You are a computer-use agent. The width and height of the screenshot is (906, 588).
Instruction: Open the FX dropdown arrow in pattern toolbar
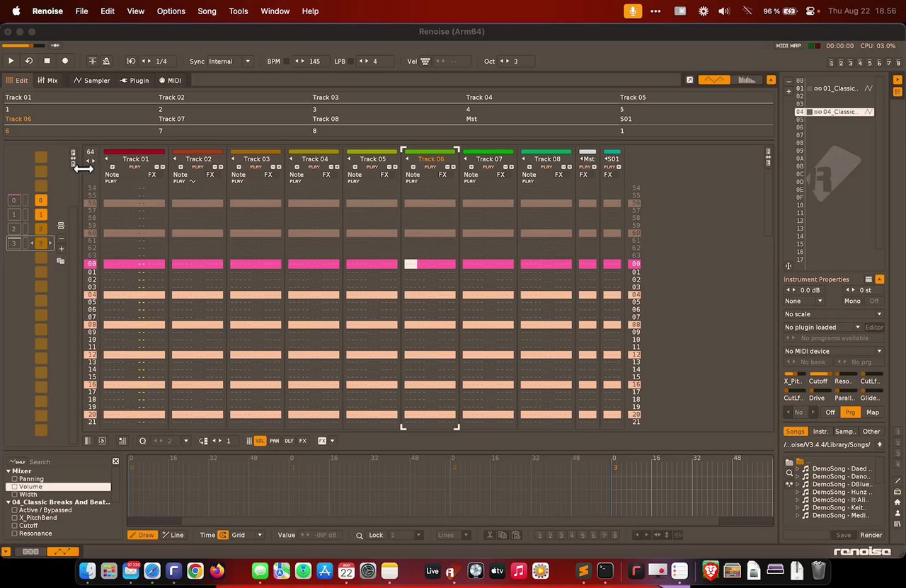click(x=332, y=441)
